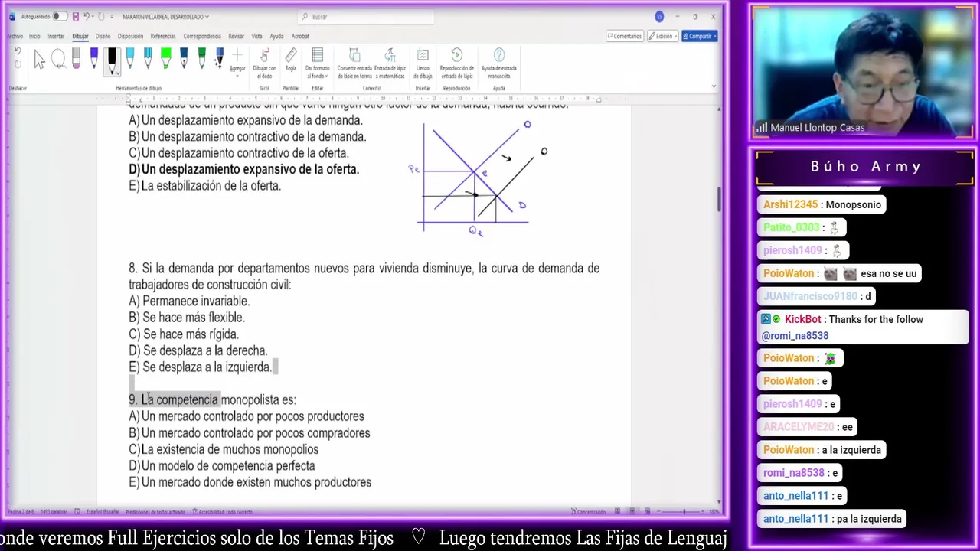The width and height of the screenshot is (980, 551).
Task: Click Accesibilidad status bar entry
Action: [x=222, y=512]
